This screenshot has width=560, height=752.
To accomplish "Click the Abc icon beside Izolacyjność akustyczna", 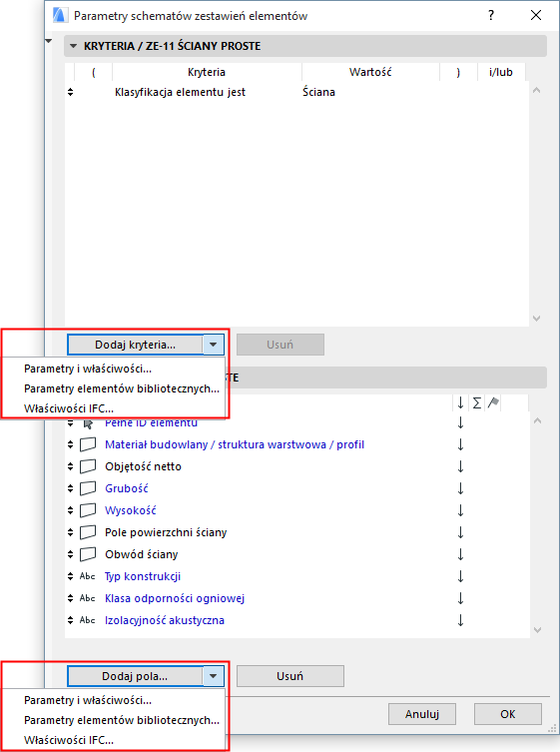I will tap(87, 620).
